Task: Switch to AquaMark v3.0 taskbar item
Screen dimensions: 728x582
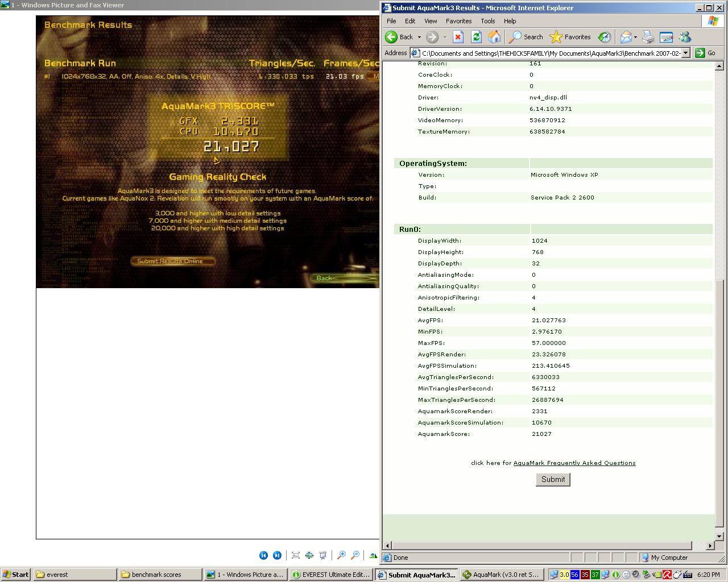Action: [501, 575]
